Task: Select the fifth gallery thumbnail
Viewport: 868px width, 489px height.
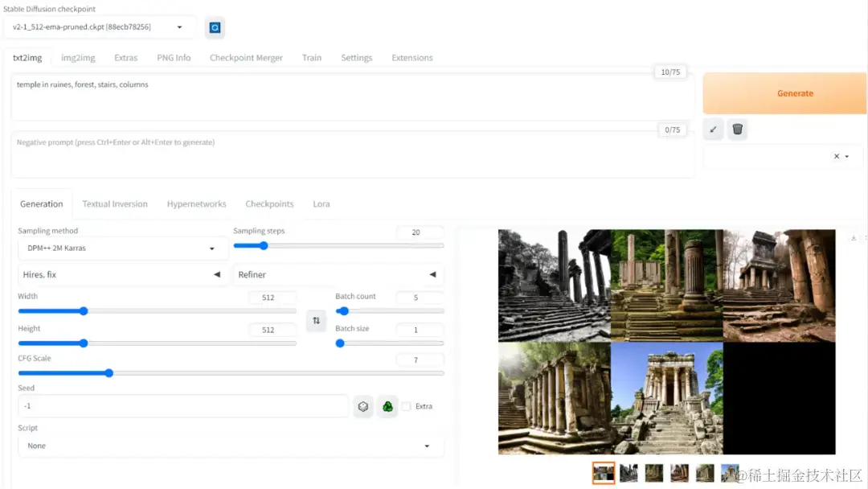Action: pyautogui.click(x=705, y=474)
